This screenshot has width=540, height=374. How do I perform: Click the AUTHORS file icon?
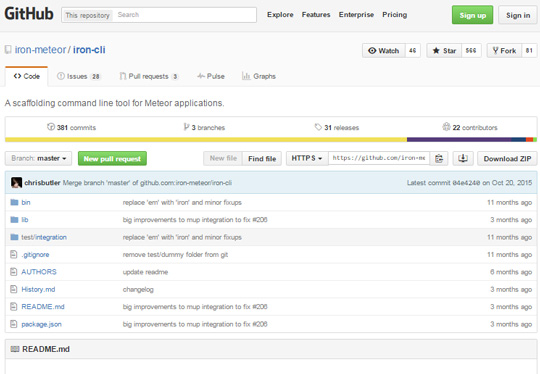click(14, 272)
